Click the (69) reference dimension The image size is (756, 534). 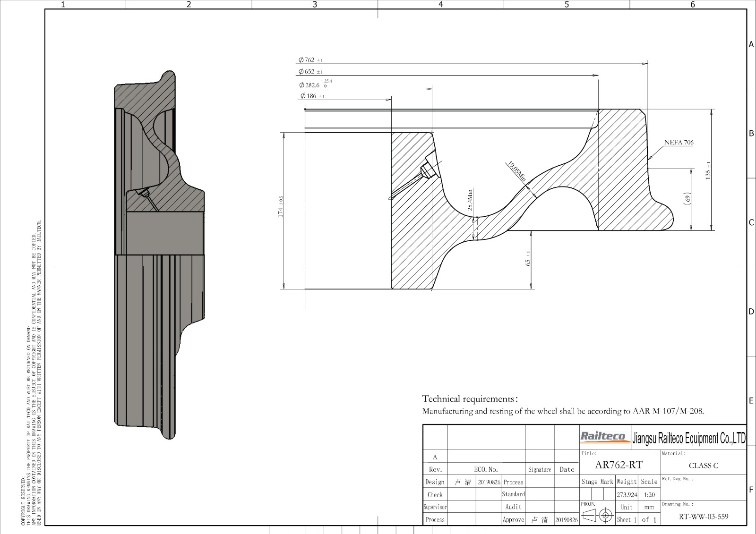pyautogui.click(x=688, y=198)
